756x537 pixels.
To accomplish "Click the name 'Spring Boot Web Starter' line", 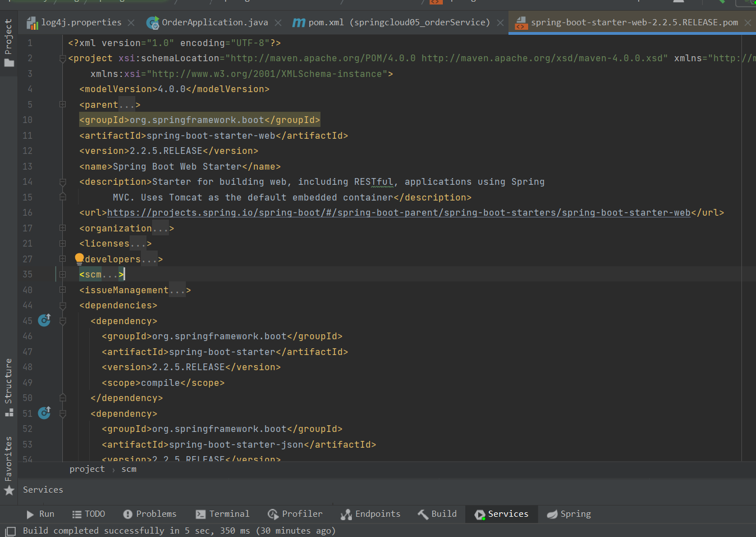I will click(180, 167).
